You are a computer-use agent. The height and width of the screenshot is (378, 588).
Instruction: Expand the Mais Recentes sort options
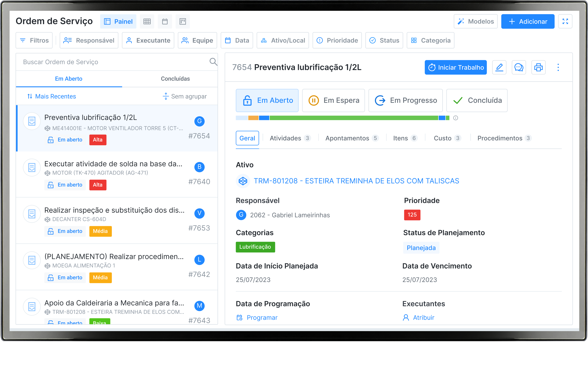(x=52, y=96)
